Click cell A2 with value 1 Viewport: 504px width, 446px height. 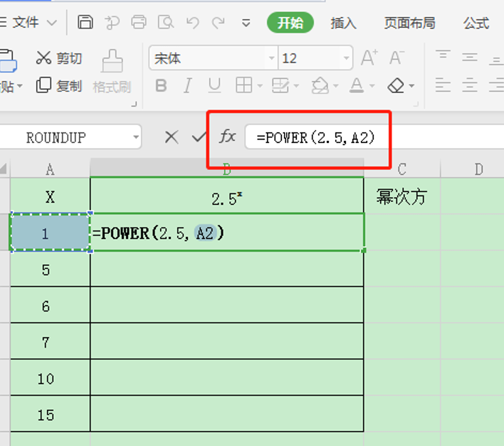coord(50,233)
